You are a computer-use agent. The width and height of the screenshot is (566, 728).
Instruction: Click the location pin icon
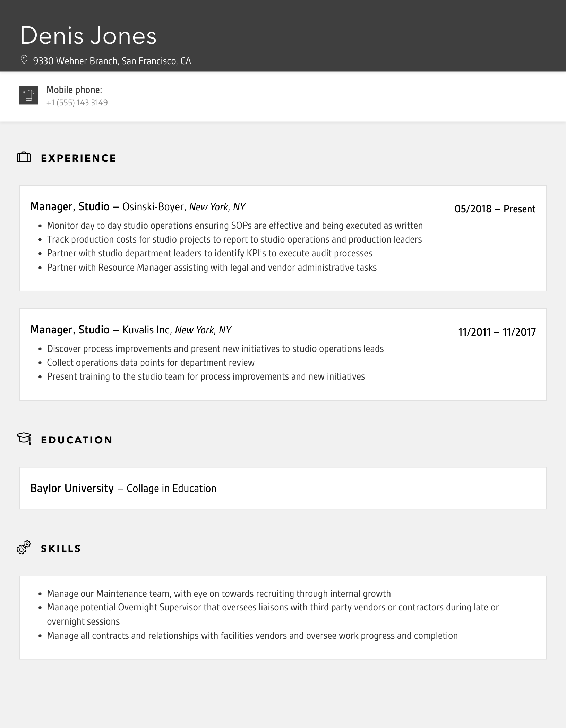click(x=24, y=60)
